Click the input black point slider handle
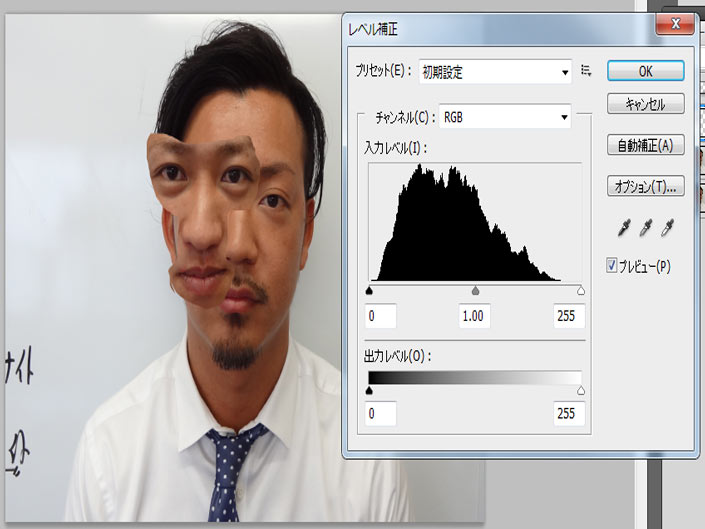 [369, 290]
